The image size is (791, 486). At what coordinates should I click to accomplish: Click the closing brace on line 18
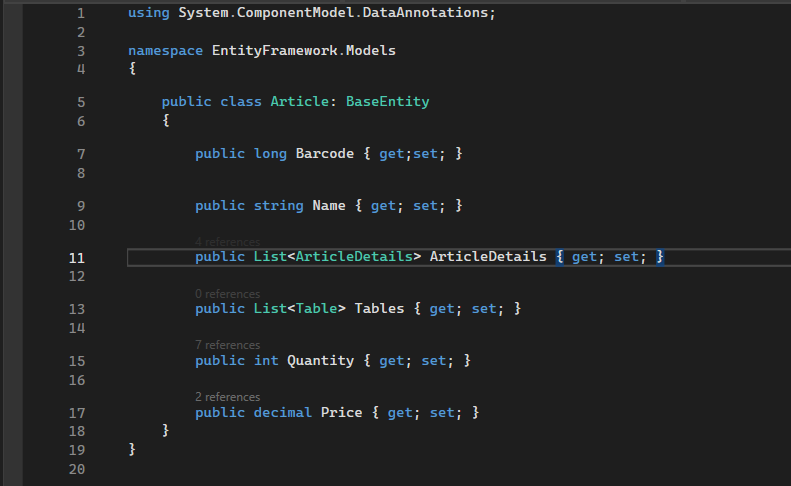pyautogui.click(x=165, y=430)
